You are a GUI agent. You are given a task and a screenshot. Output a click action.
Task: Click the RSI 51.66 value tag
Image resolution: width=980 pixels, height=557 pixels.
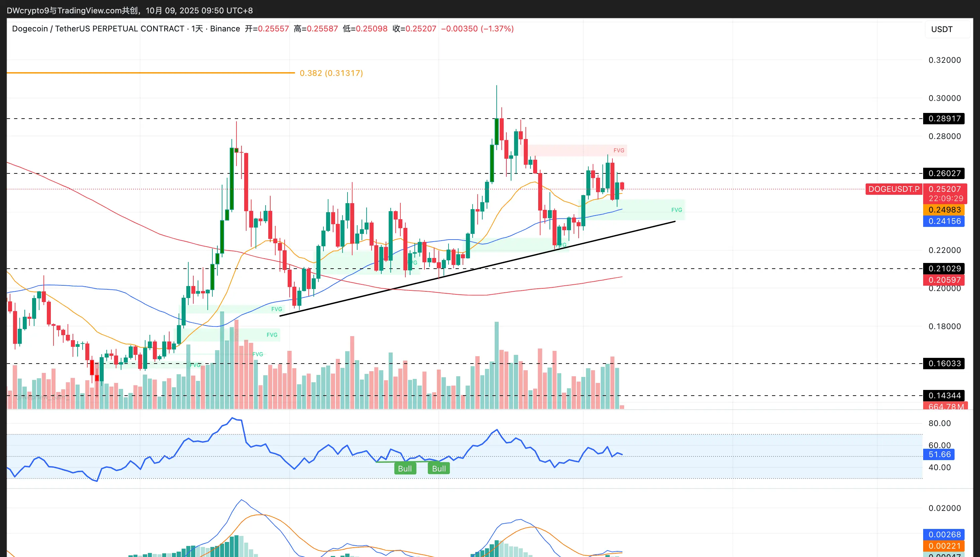940,454
